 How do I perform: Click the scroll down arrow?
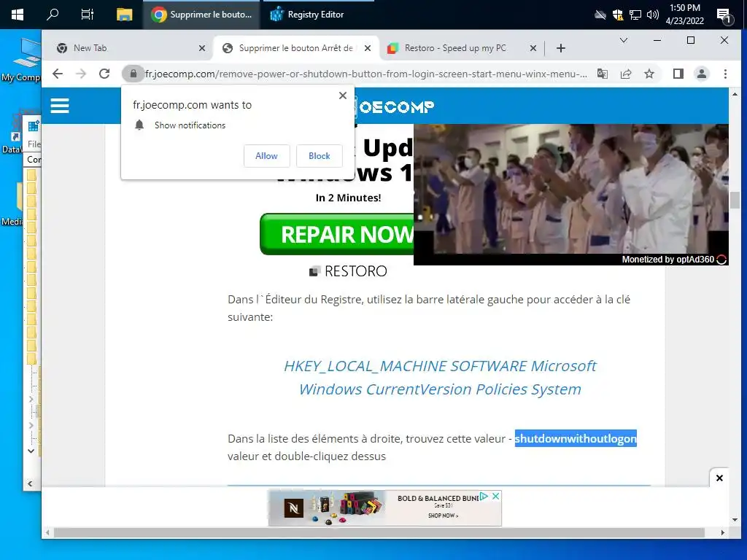[735, 520]
